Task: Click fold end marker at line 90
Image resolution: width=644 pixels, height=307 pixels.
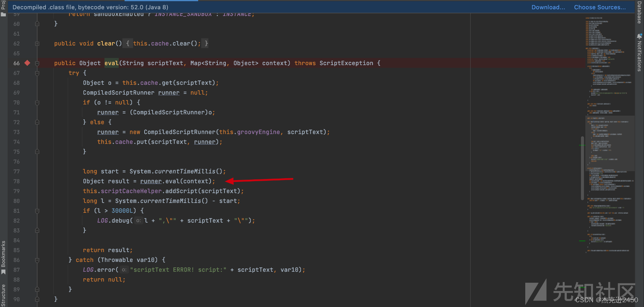Action: pos(37,299)
